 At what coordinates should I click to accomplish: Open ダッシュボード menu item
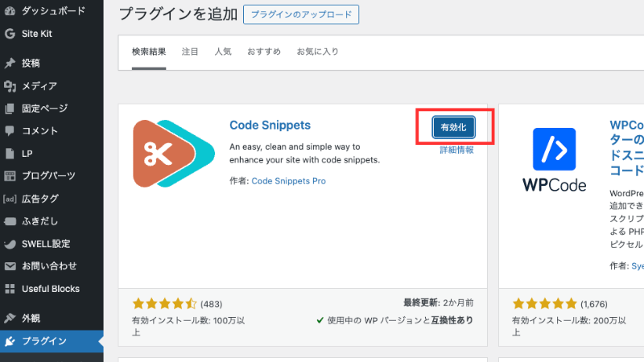[x=53, y=10]
